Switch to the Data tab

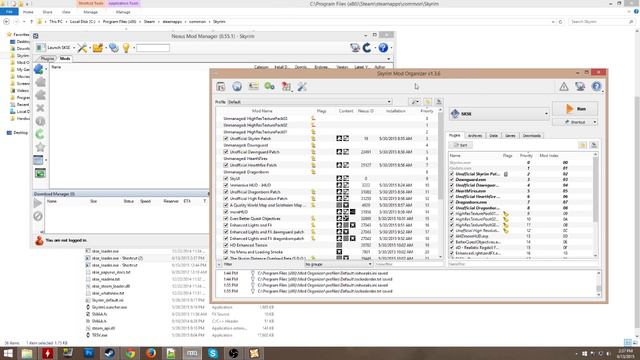[x=493, y=136]
